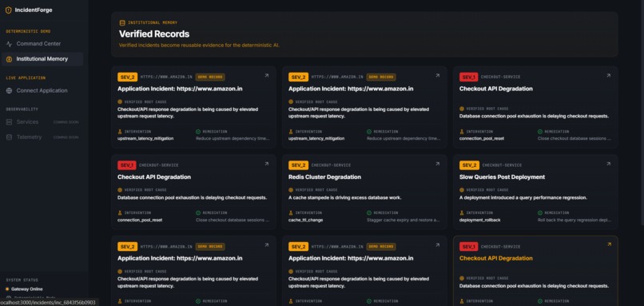Click 'Roll back the query regression' remediation text
The height and width of the screenshot is (306, 644).
574,221
